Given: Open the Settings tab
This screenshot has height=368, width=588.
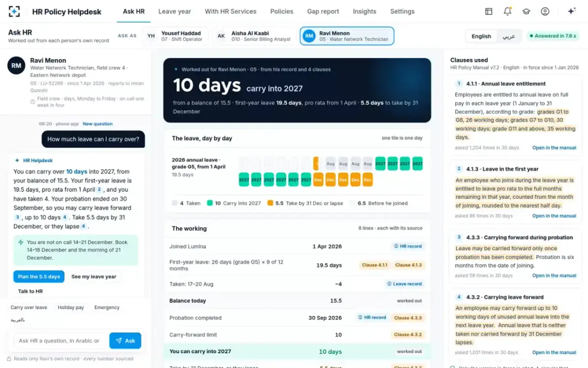Looking at the screenshot, I should (x=402, y=11).
